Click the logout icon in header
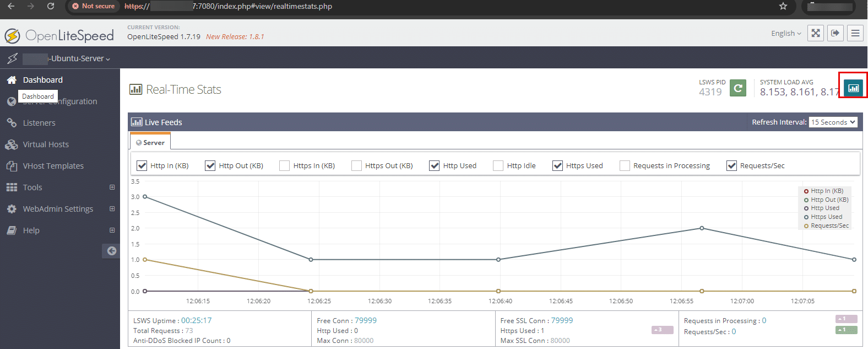This screenshot has width=868, height=349. click(836, 33)
